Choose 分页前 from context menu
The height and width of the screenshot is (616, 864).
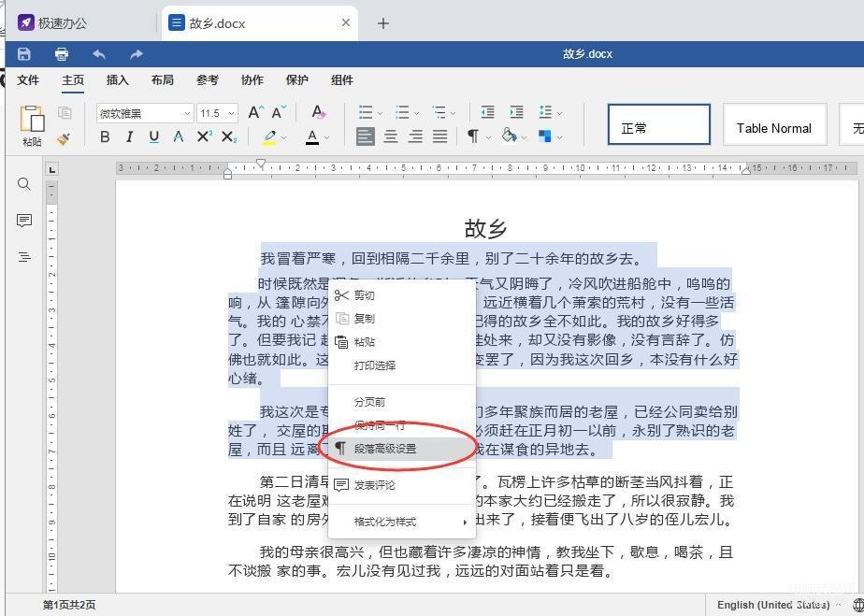pos(402,402)
